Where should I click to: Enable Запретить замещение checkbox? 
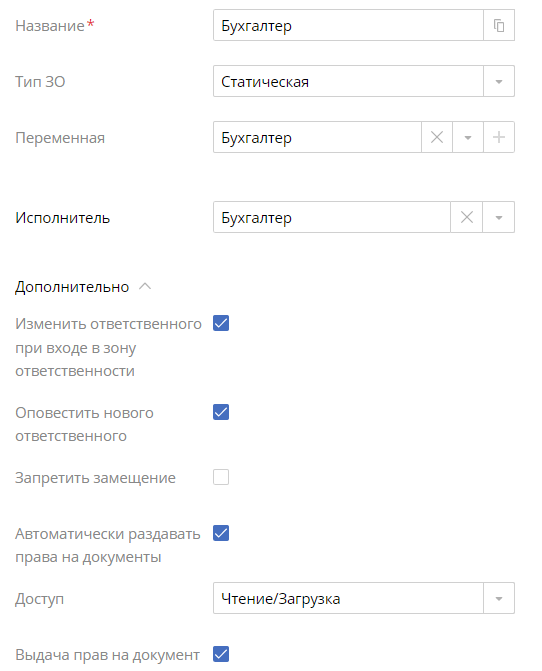[221, 477]
